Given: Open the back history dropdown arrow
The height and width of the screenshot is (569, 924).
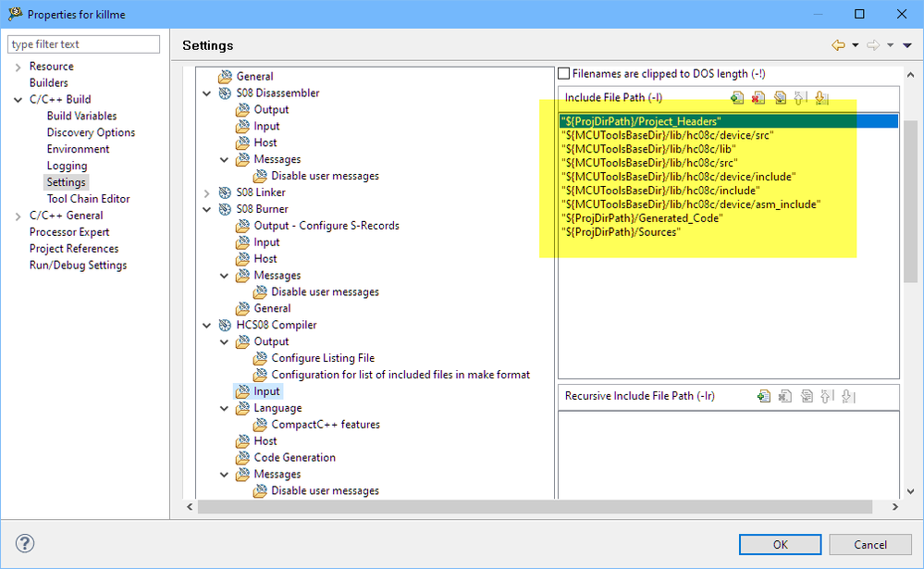Looking at the screenshot, I should point(855,45).
